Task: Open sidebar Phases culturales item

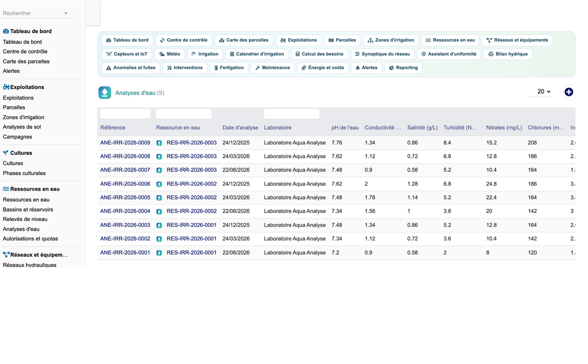Action: coord(24,173)
